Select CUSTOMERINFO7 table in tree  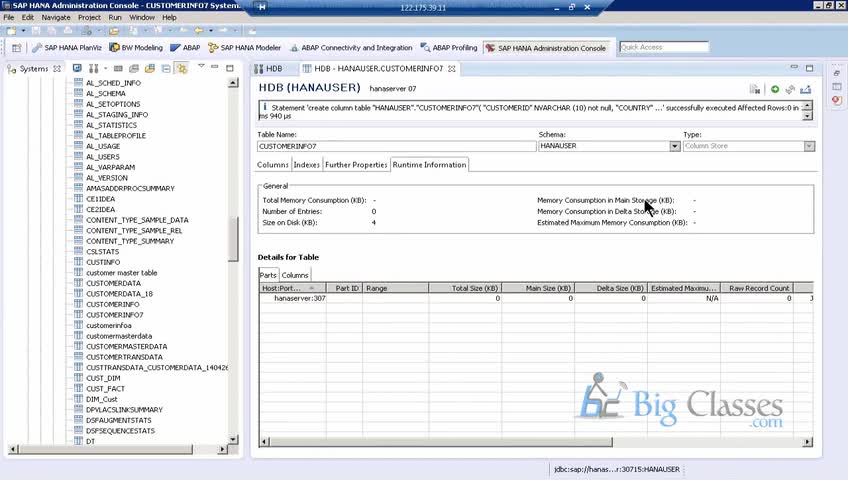click(x=115, y=315)
